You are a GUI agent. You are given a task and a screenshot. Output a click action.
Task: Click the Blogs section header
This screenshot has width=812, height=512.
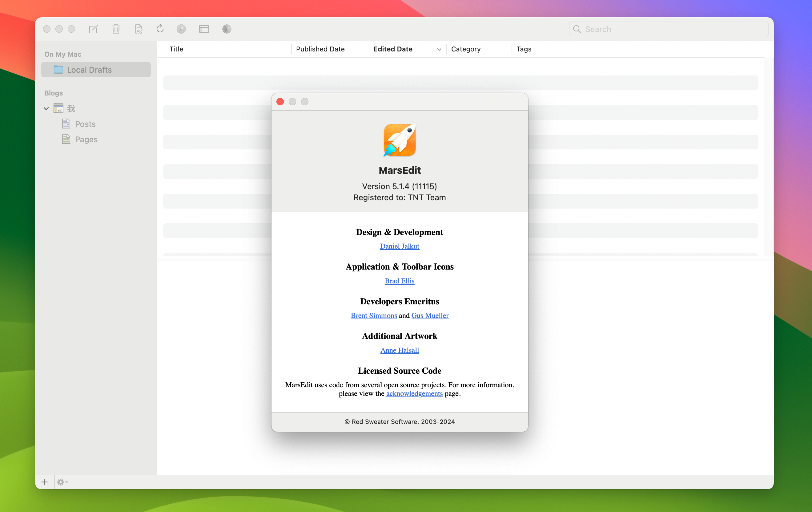tap(54, 93)
